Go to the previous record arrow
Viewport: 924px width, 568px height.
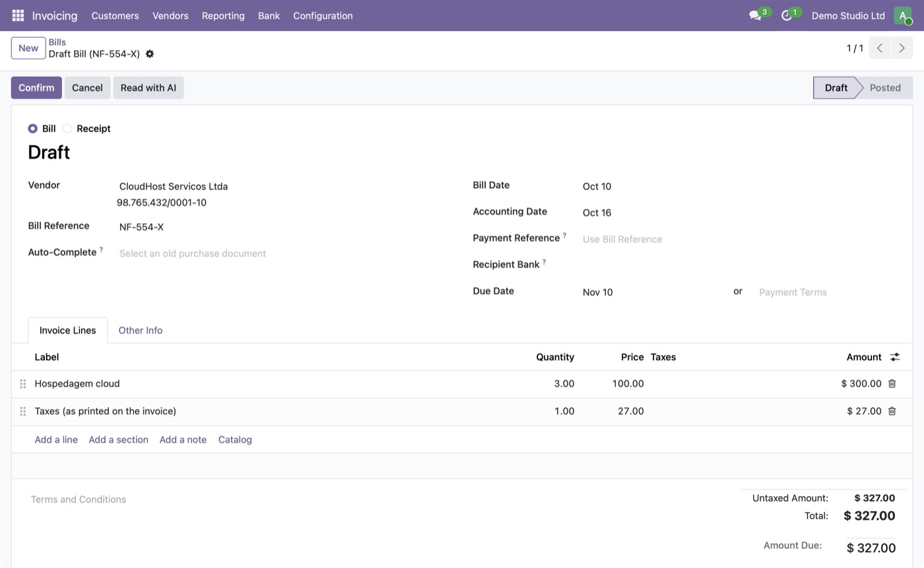[880, 48]
